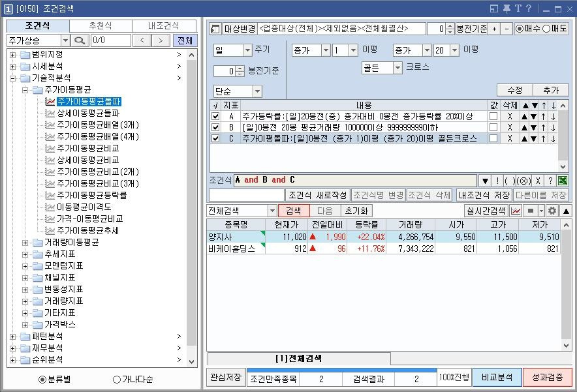Click the magnifier search icon beside 주가상승
Viewport: 577px width, 392px height.
point(81,39)
